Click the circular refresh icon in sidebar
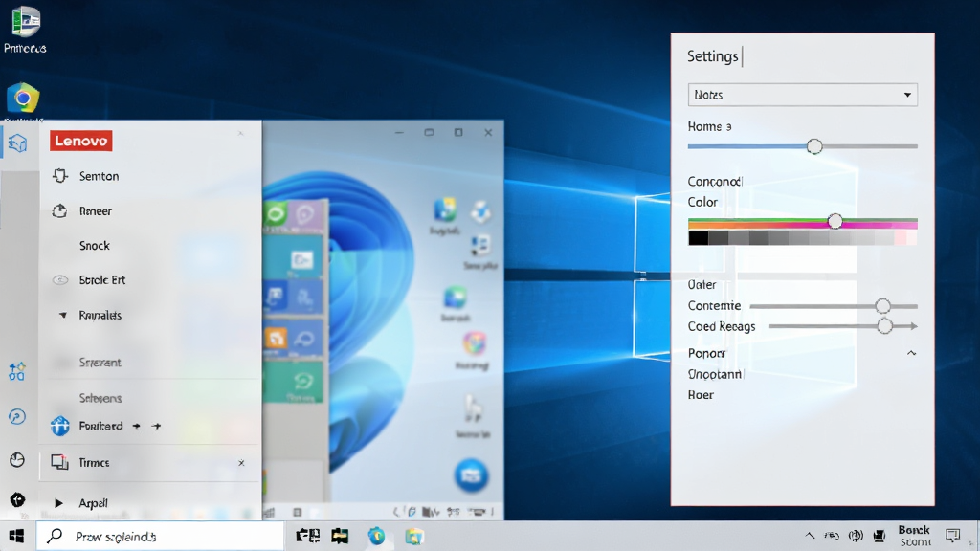This screenshot has width=980, height=551. (17, 417)
